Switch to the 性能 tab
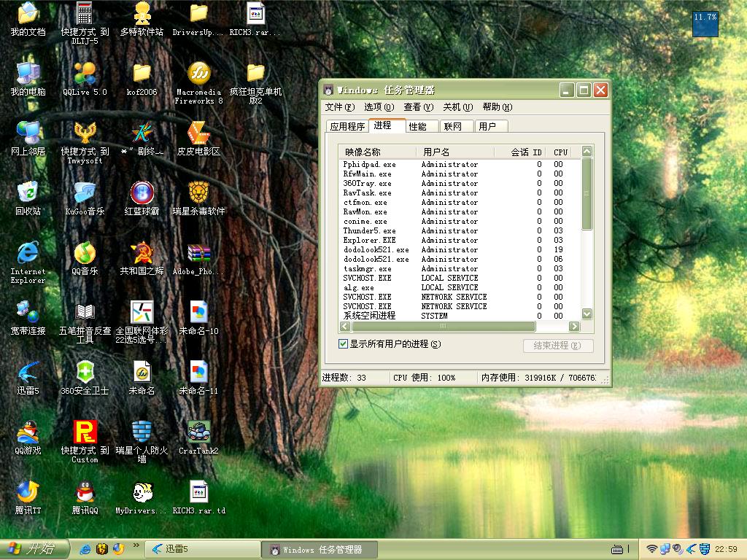The width and height of the screenshot is (747, 560). coord(418,126)
